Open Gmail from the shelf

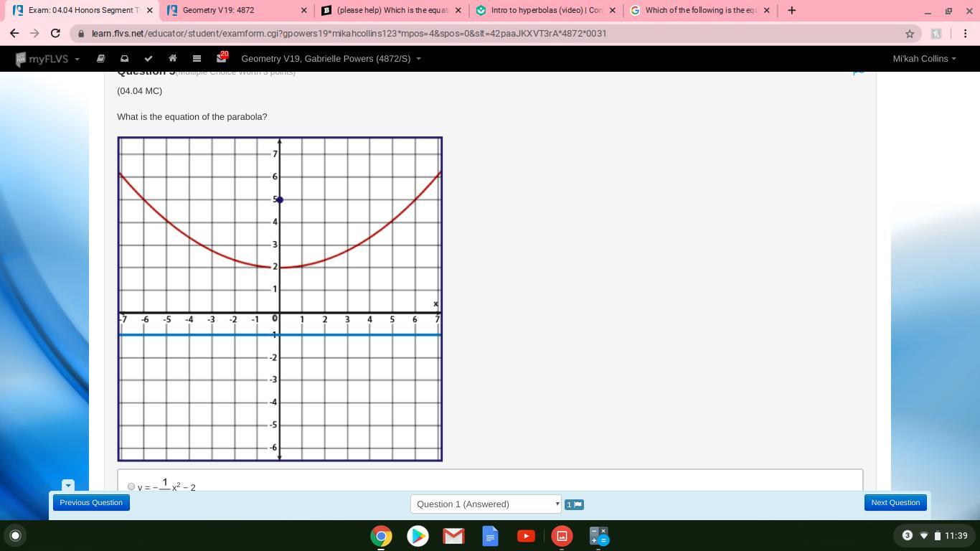[453, 536]
